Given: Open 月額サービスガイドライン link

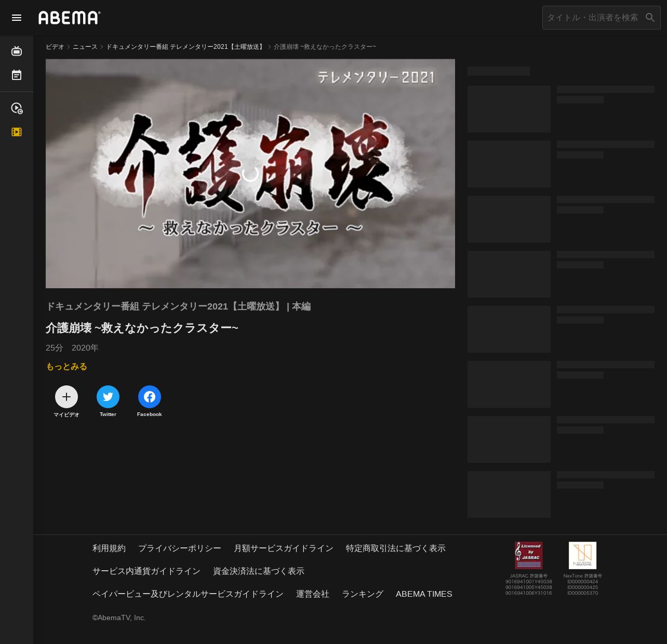Looking at the screenshot, I should (x=284, y=548).
